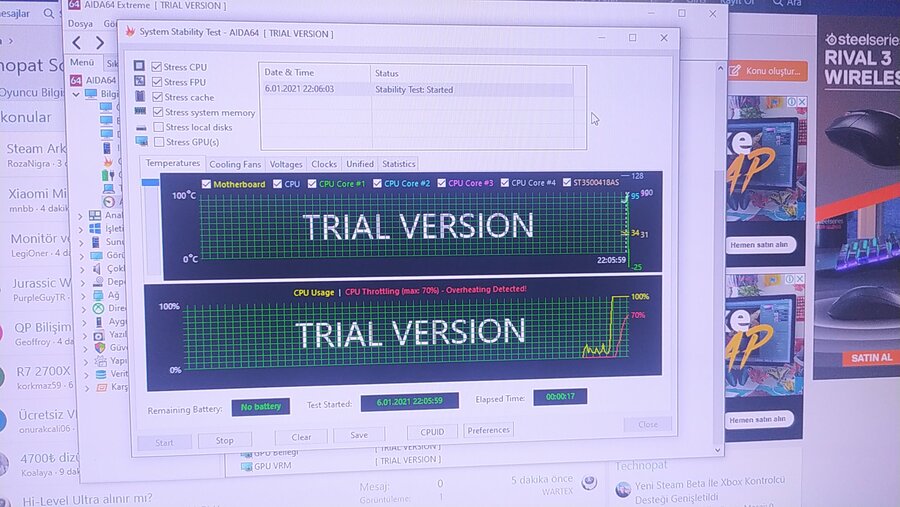900x507 pixels.
Task: Go back with the left arrow in AIDA64
Action: coord(77,42)
